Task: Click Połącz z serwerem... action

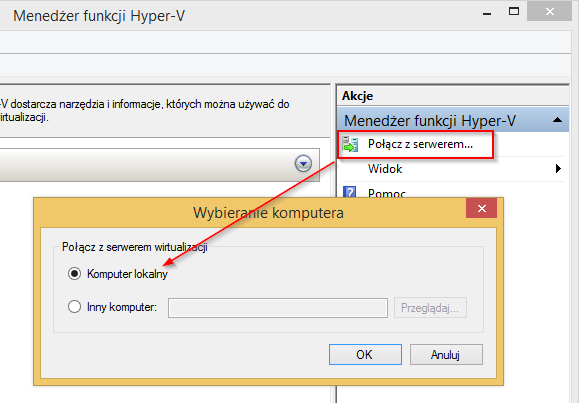Action: (x=420, y=144)
